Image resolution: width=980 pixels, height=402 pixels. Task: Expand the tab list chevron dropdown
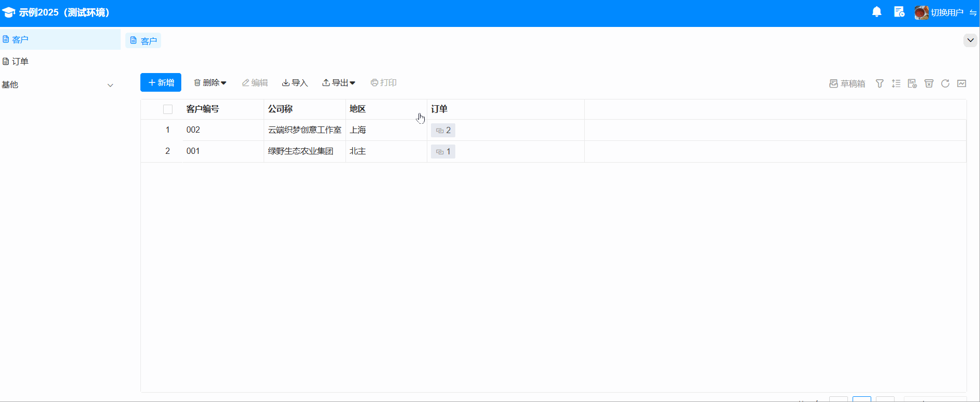coord(970,40)
